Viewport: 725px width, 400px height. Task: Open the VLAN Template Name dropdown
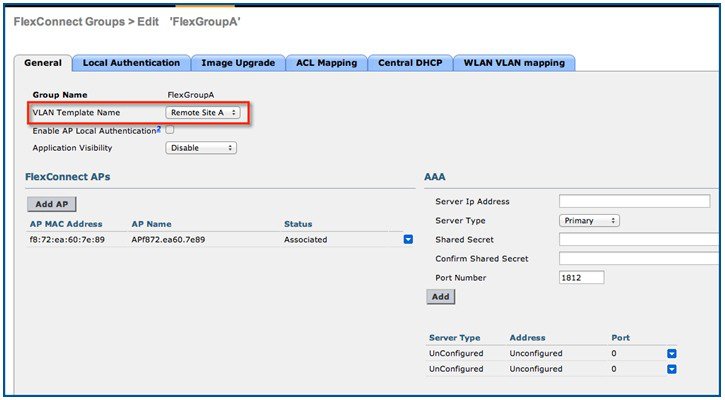pos(203,112)
